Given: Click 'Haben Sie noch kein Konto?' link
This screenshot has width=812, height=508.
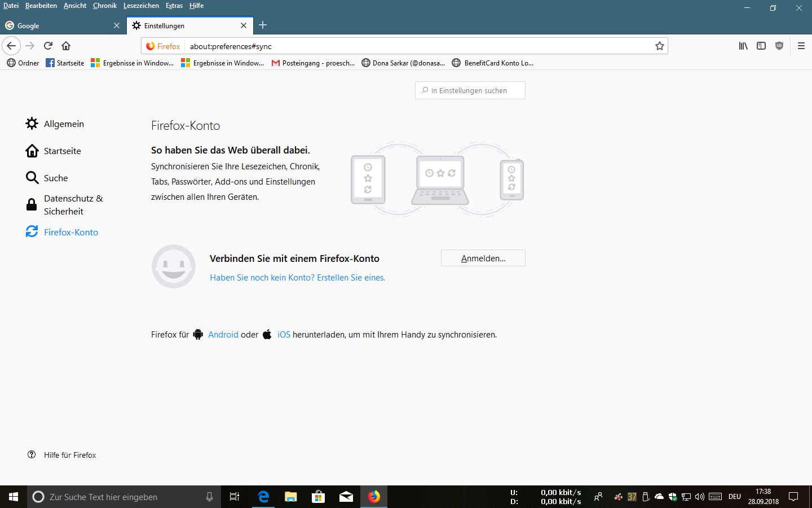Looking at the screenshot, I should click(298, 278).
